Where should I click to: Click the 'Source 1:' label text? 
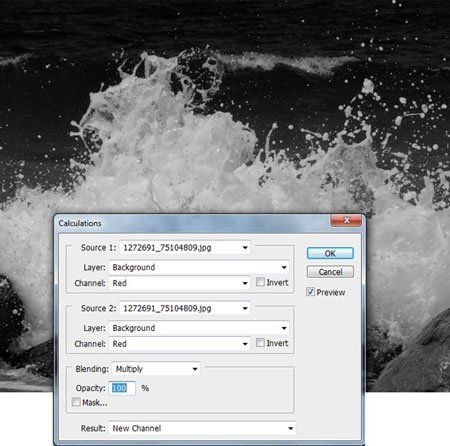pos(98,248)
